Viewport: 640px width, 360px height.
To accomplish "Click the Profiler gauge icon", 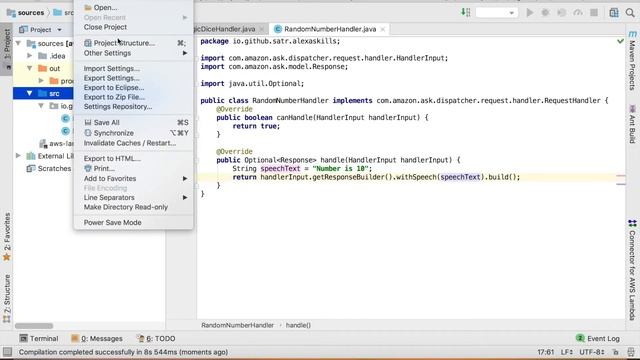I will 578,13.
